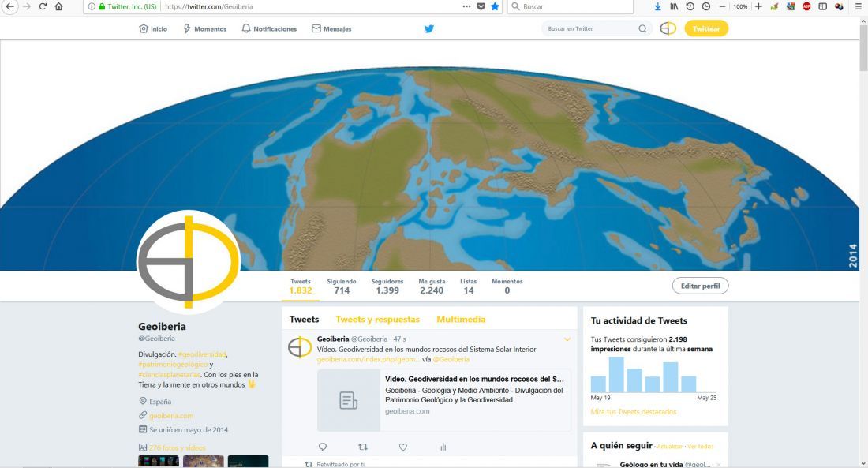View tweet analytics bar chart icon
Screen dimensions: 868x468
click(x=443, y=447)
